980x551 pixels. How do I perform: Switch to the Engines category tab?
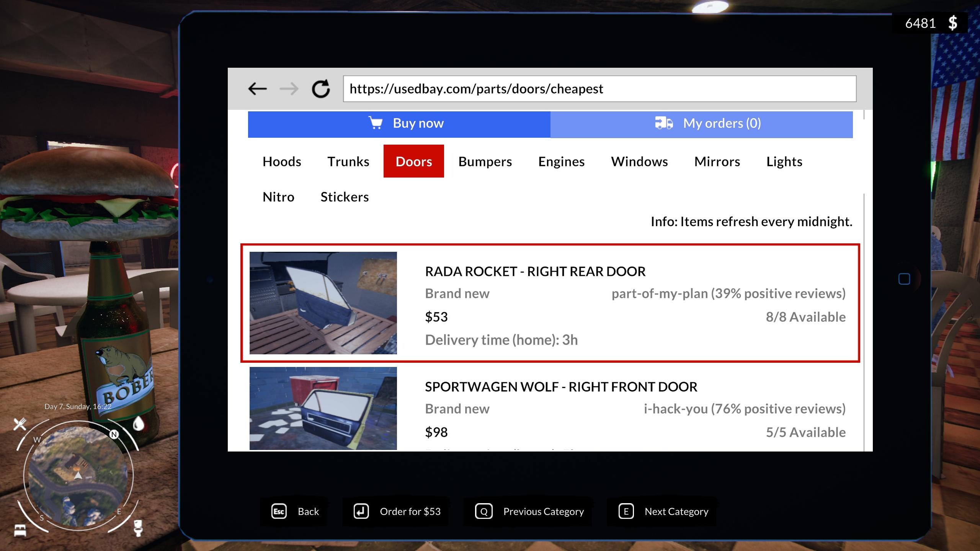point(561,161)
